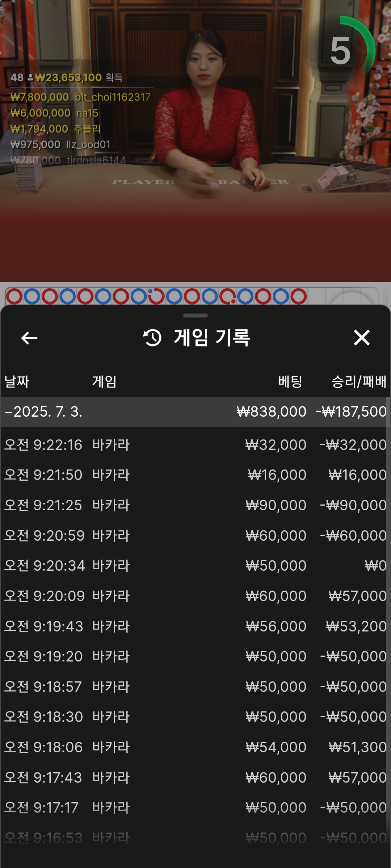The image size is (391, 868).
Task: Open the 오전 9:19:20 game record
Action: pyautogui.click(x=195, y=657)
